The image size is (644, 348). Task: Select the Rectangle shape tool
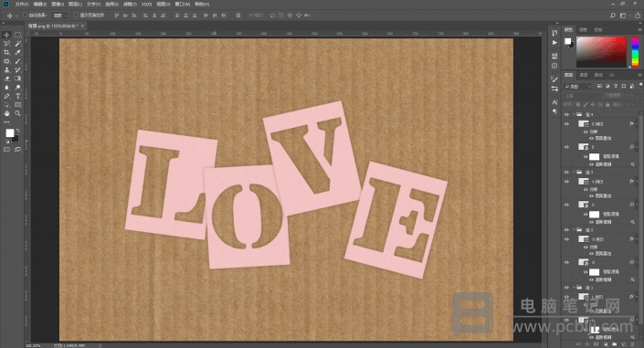(x=17, y=105)
